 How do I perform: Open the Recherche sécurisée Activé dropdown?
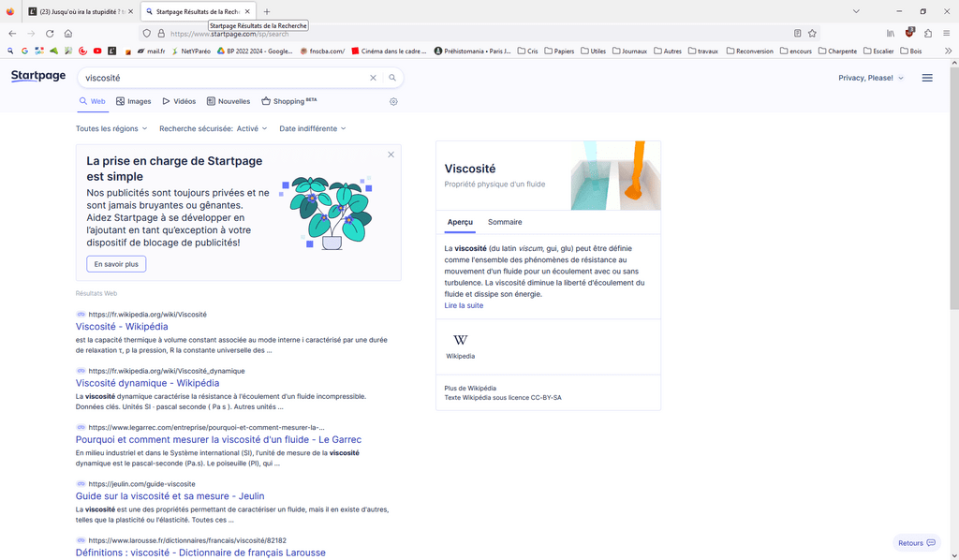click(213, 128)
